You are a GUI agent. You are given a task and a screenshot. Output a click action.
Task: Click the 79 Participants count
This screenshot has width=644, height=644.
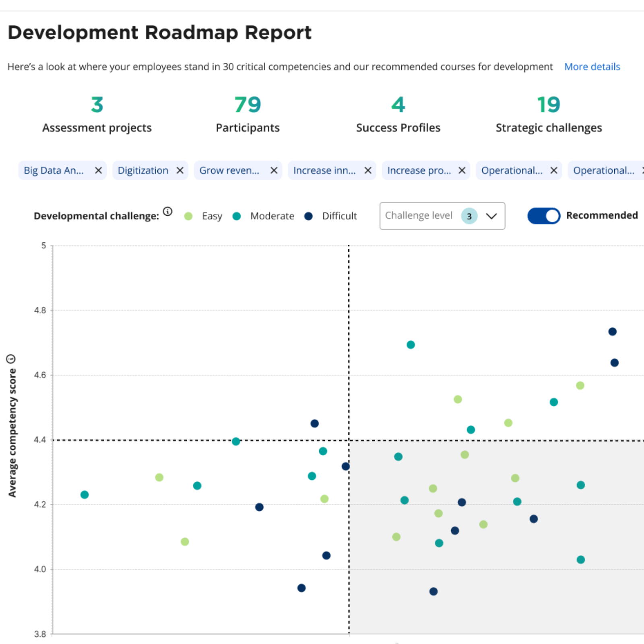click(248, 105)
